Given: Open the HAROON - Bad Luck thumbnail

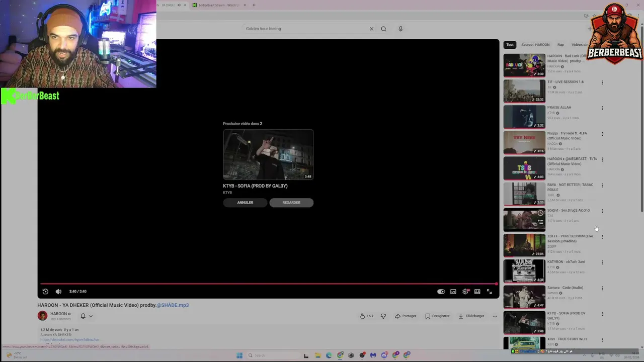Looking at the screenshot, I should click(524, 65).
